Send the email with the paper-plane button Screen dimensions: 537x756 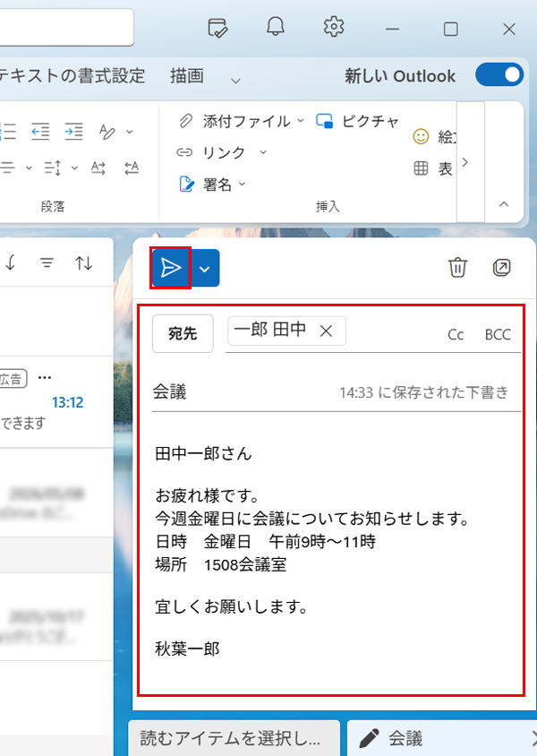(x=170, y=268)
